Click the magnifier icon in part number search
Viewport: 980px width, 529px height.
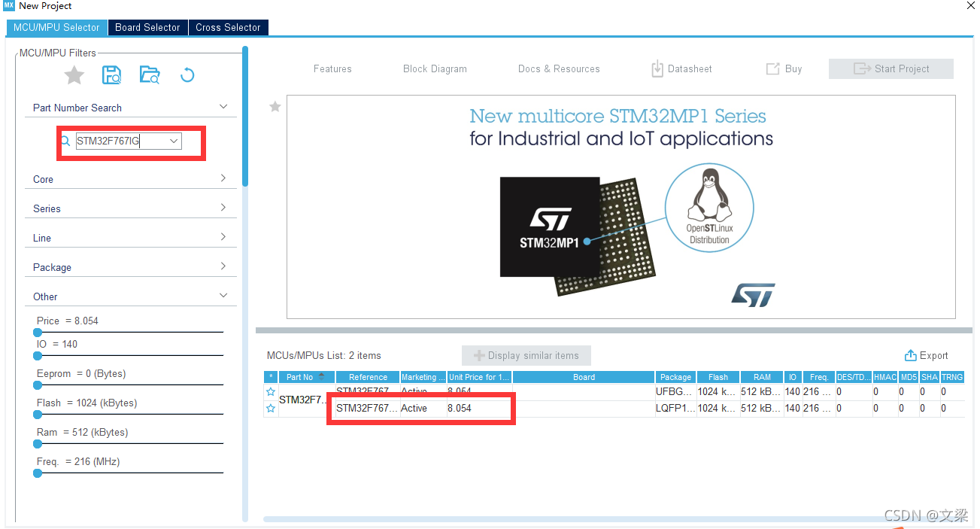66,141
